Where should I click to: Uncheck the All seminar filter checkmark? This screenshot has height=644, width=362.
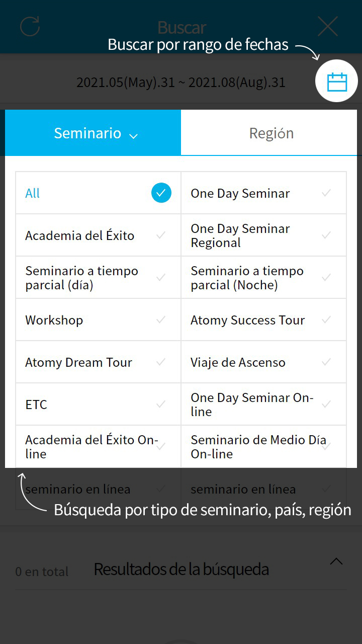pyautogui.click(x=161, y=193)
